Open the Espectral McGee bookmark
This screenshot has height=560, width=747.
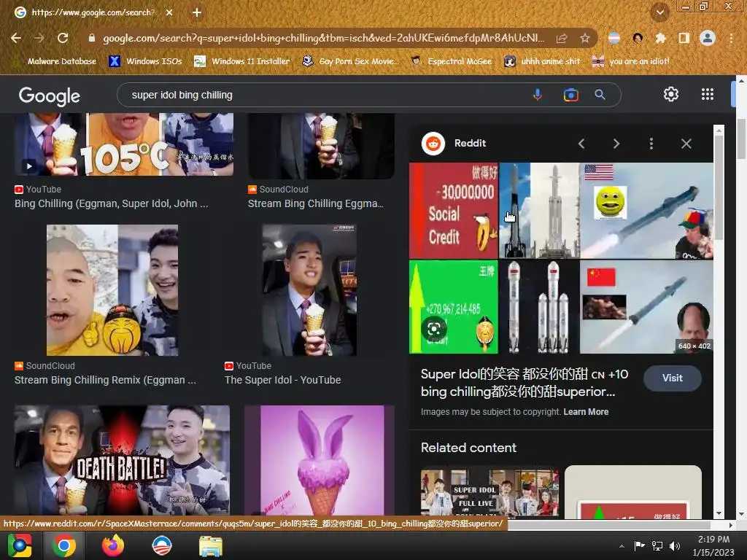[x=451, y=61]
